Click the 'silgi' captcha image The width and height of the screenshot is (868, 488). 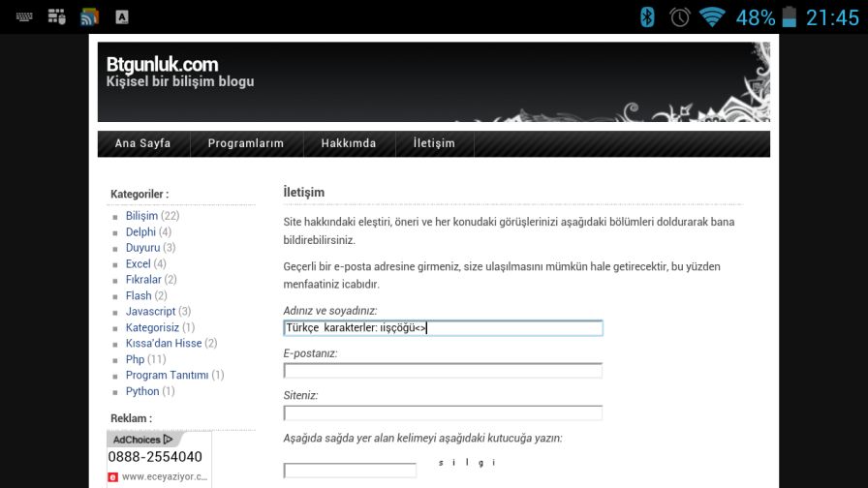(x=467, y=463)
